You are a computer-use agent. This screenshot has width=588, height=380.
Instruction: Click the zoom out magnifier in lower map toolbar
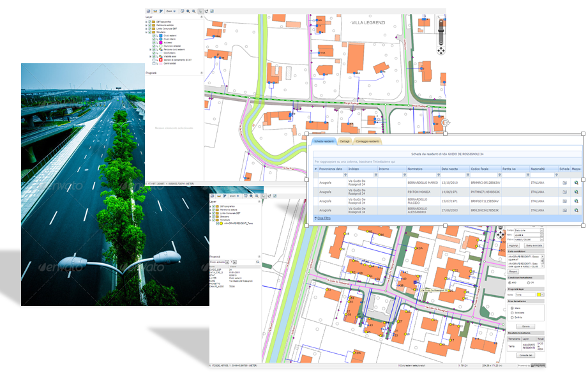point(257,196)
